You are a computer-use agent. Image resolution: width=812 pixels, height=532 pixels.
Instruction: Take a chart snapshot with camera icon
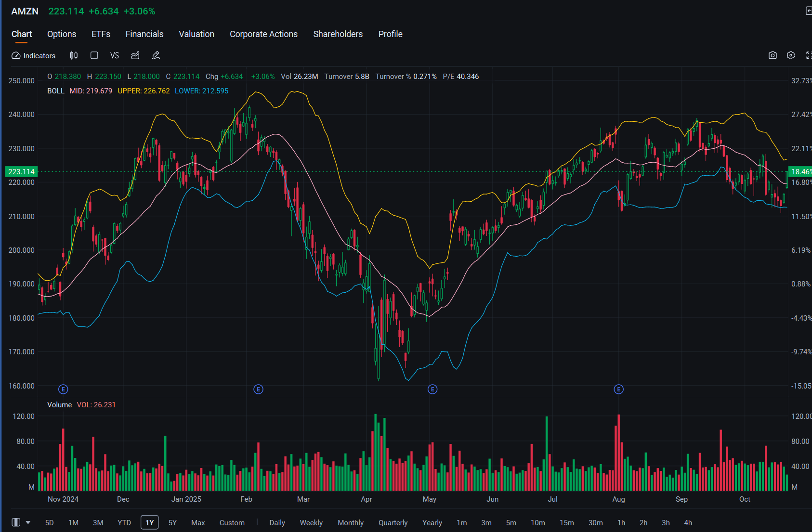tap(773, 55)
